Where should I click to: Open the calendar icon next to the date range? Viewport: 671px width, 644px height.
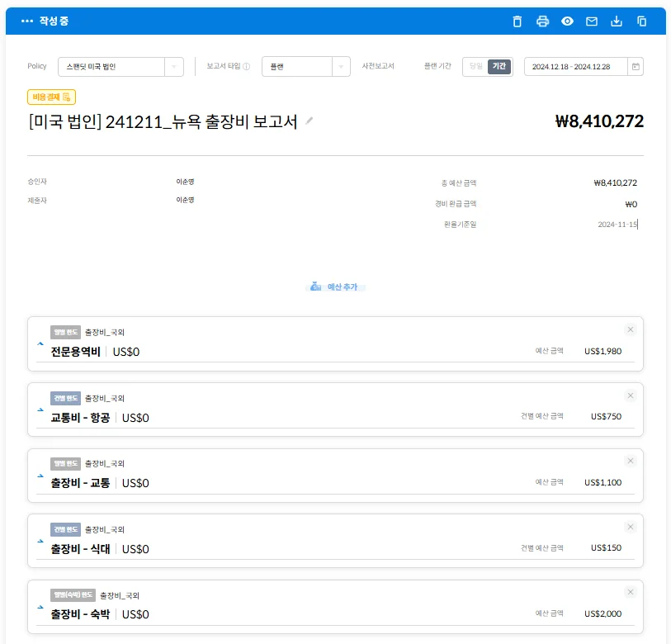635,66
